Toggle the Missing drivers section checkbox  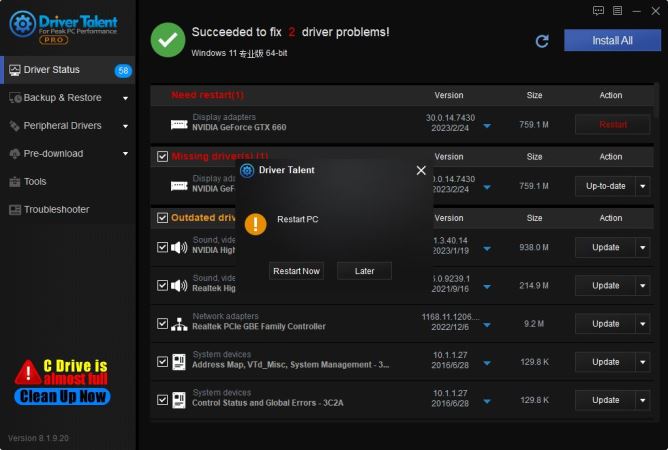[x=162, y=156]
